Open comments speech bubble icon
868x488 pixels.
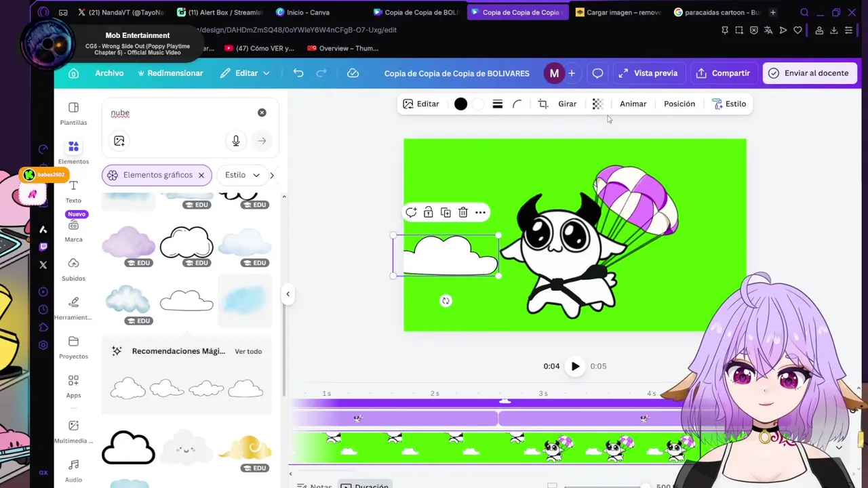(x=597, y=73)
